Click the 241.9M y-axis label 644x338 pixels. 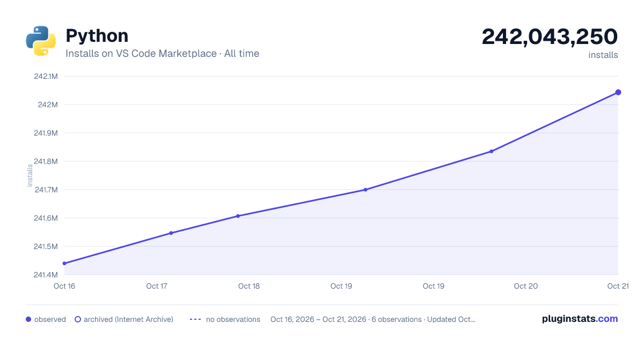point(46,133)
